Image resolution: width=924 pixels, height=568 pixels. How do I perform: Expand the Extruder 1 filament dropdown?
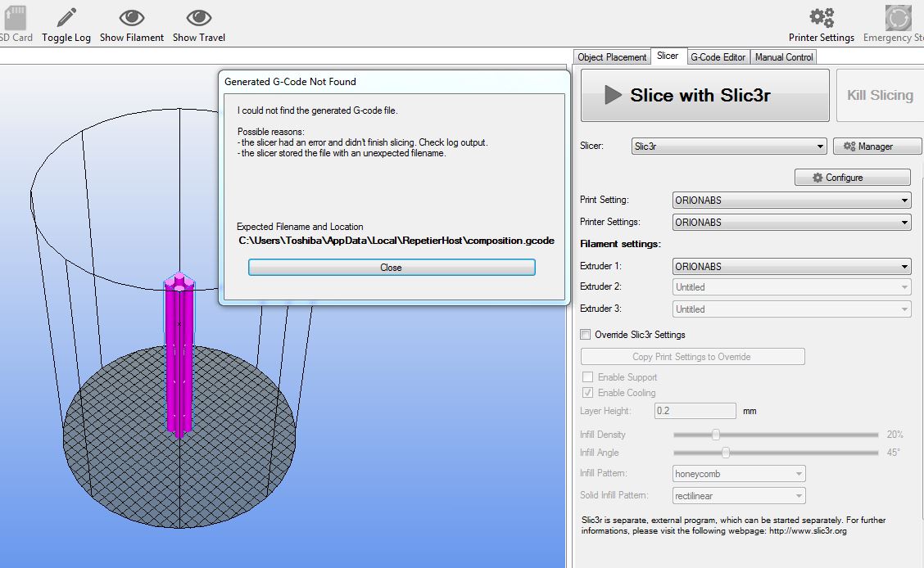(791, 267)
